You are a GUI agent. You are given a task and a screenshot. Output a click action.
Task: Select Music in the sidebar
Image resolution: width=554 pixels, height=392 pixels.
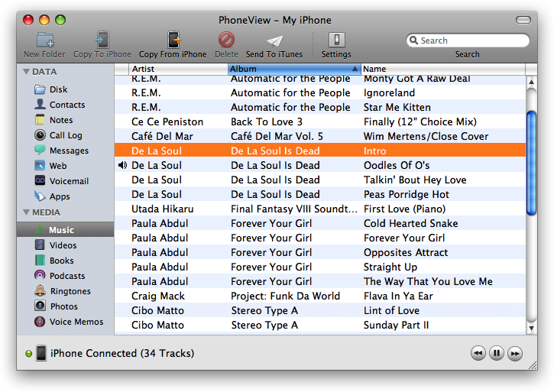66,230
